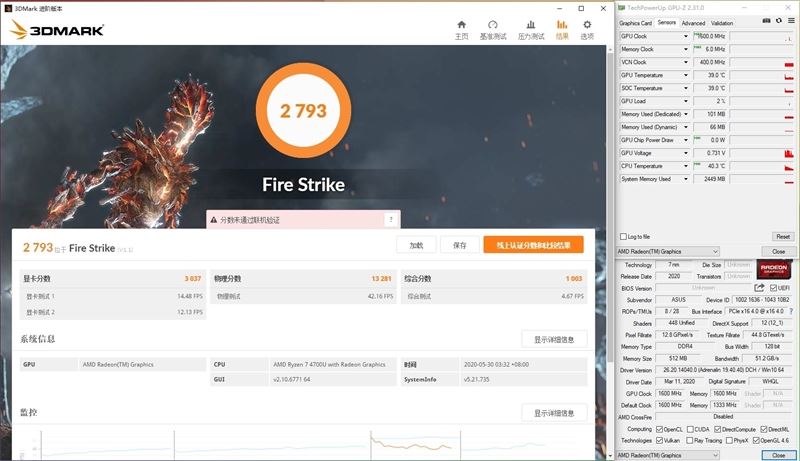Toggle the PhysX checkbox
This screenshot has height=461, width=800.
pos(729,440)
